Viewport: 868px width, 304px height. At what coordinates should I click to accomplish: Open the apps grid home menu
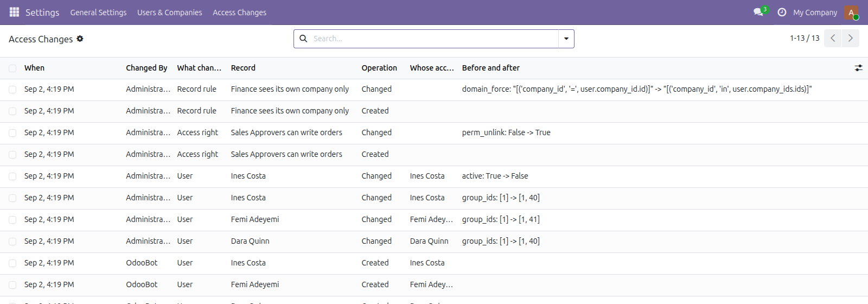click(x=15, y=12)
